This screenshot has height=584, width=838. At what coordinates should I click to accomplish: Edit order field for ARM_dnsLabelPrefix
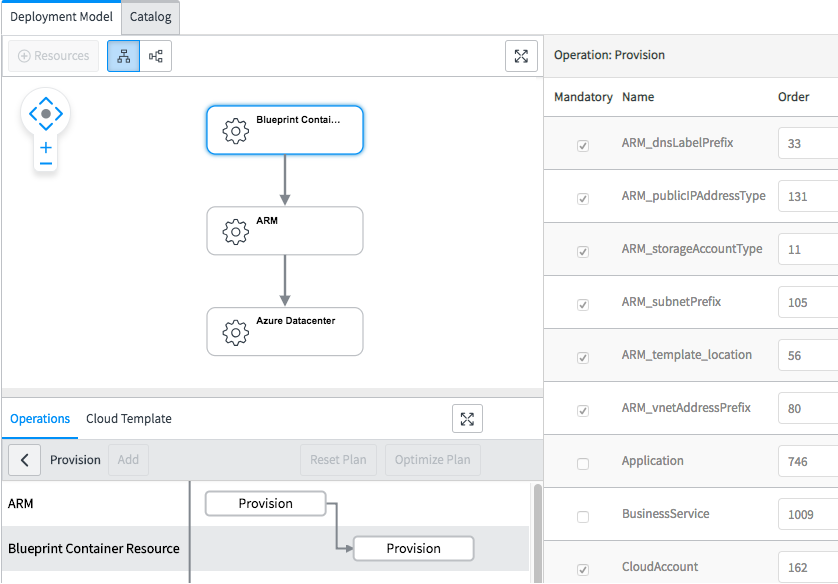click(x=808, y=143)
